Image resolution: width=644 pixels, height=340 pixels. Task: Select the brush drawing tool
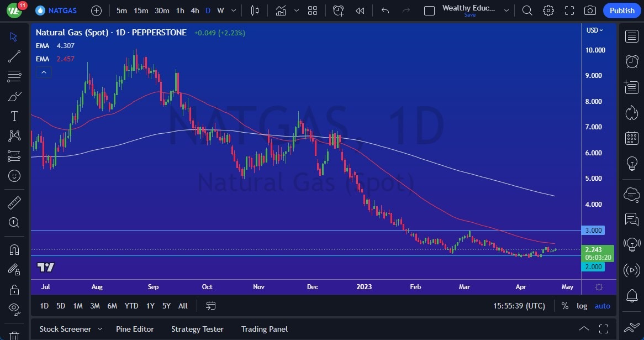[14, 97]
